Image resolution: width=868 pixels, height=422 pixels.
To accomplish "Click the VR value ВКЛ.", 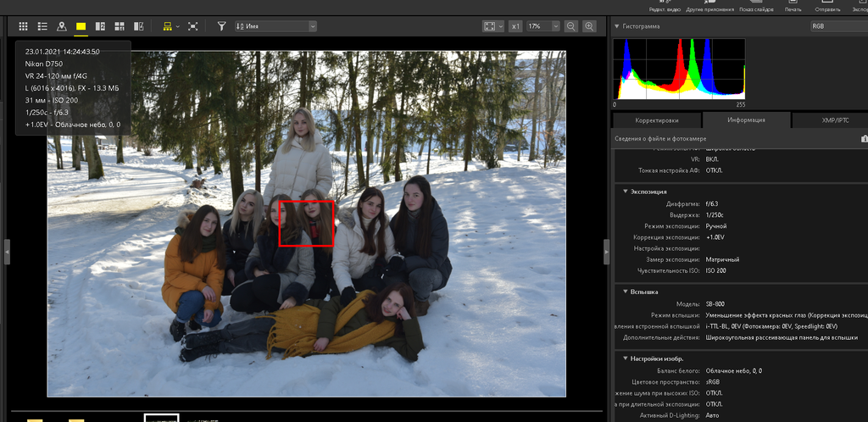I will (x=713, y=158).
